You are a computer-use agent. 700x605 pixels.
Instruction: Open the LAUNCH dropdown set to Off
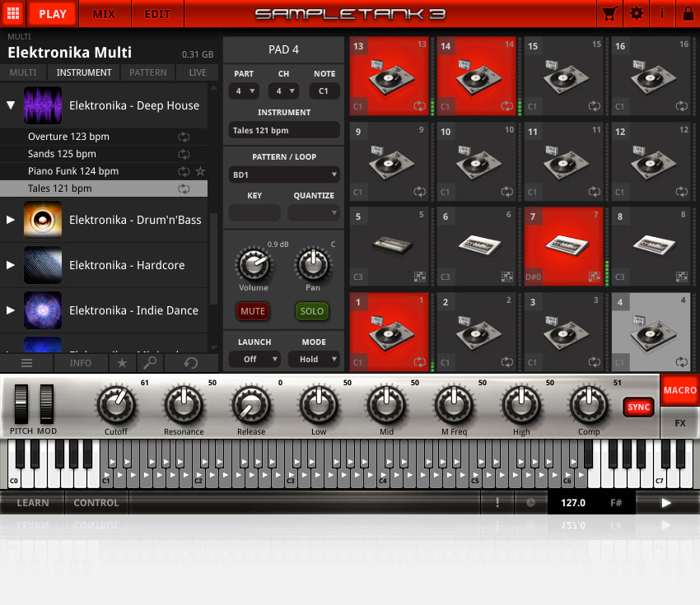(x=254, y=359)
